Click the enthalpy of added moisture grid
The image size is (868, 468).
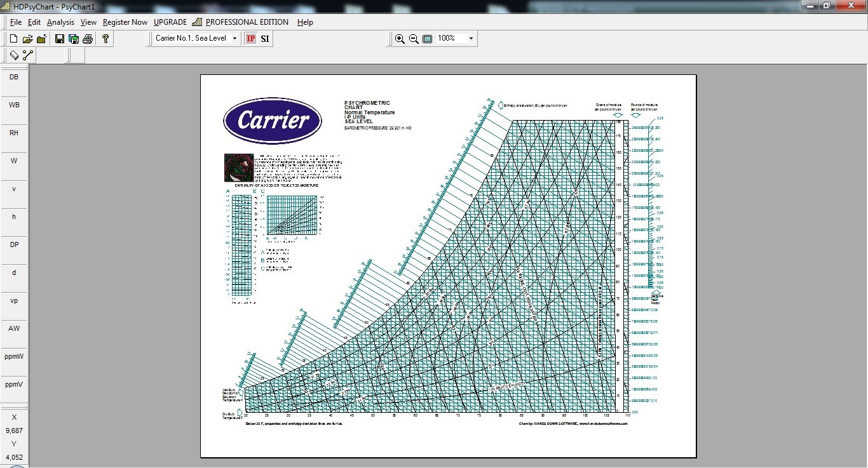(x=241, y=246)
